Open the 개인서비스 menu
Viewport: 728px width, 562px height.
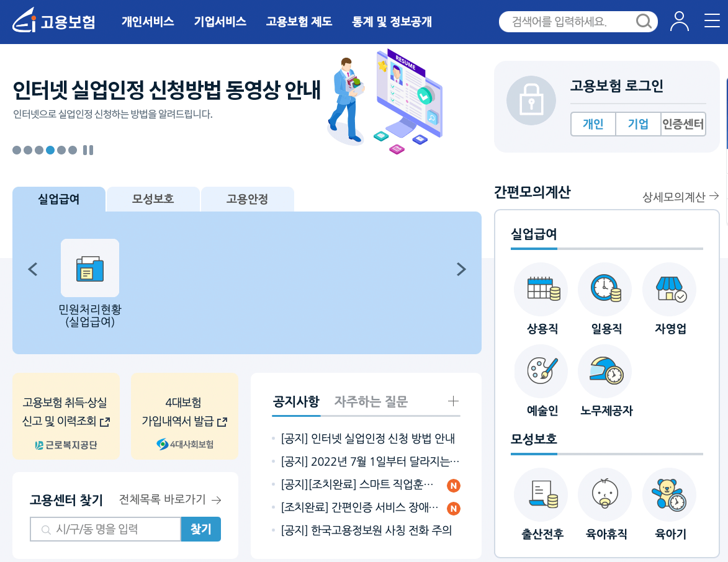[148, 22]
